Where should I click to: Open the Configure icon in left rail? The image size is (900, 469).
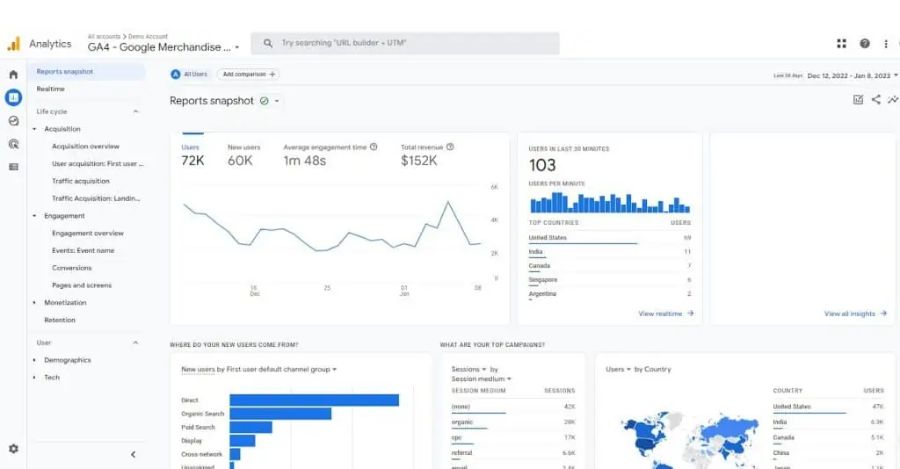coord(13,167)
